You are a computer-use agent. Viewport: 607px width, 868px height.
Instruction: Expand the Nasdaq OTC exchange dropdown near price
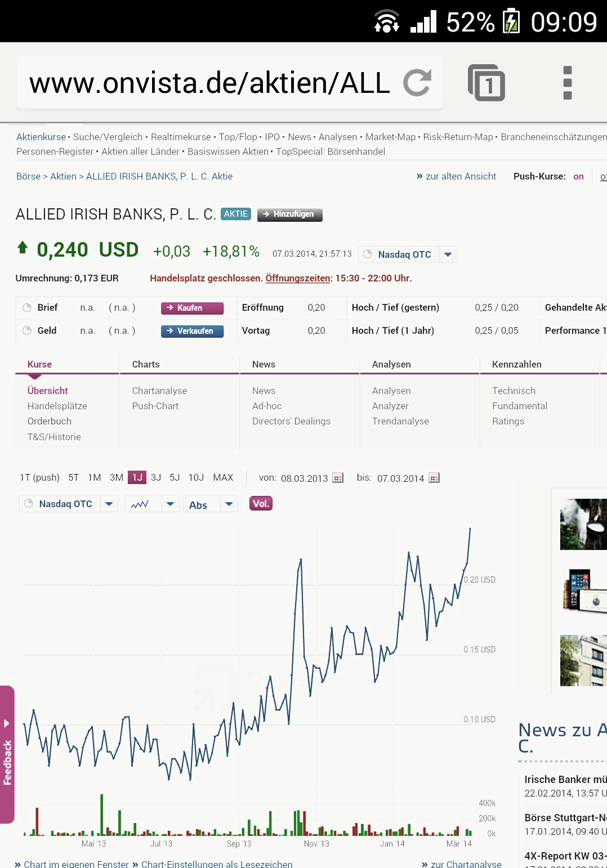[x=448, y=254]
